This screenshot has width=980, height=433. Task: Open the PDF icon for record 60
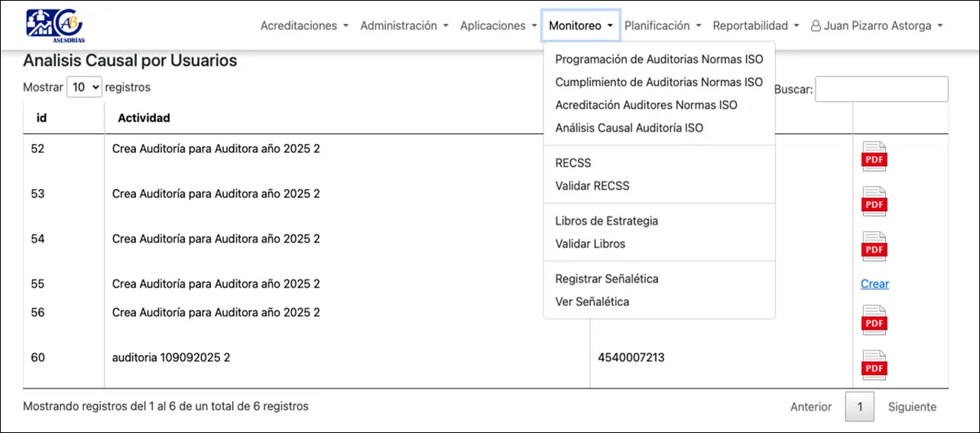click(874, 366)
